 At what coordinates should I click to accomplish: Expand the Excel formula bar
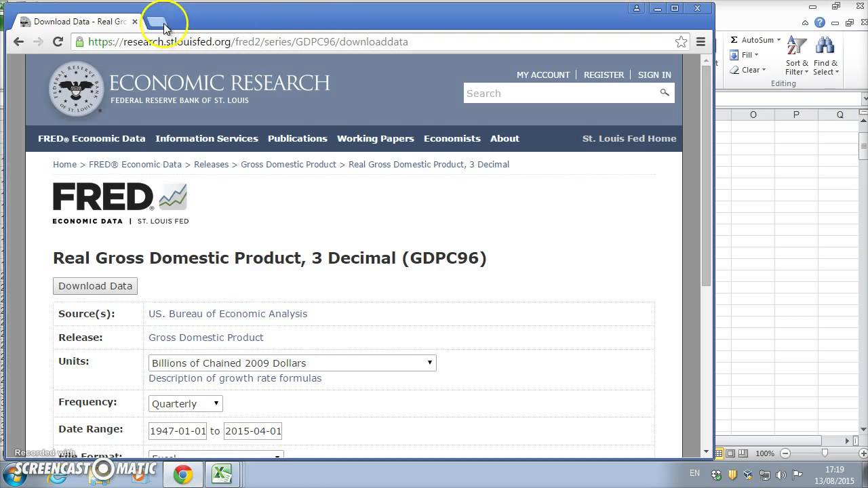(x=865, y=99)
